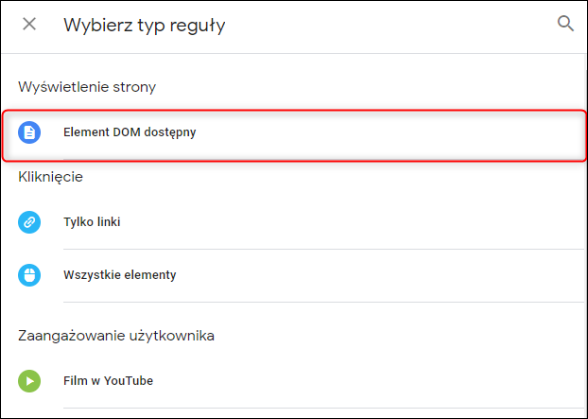Click the Wyświetlenie strony section heading

click(x=87, y=87)
